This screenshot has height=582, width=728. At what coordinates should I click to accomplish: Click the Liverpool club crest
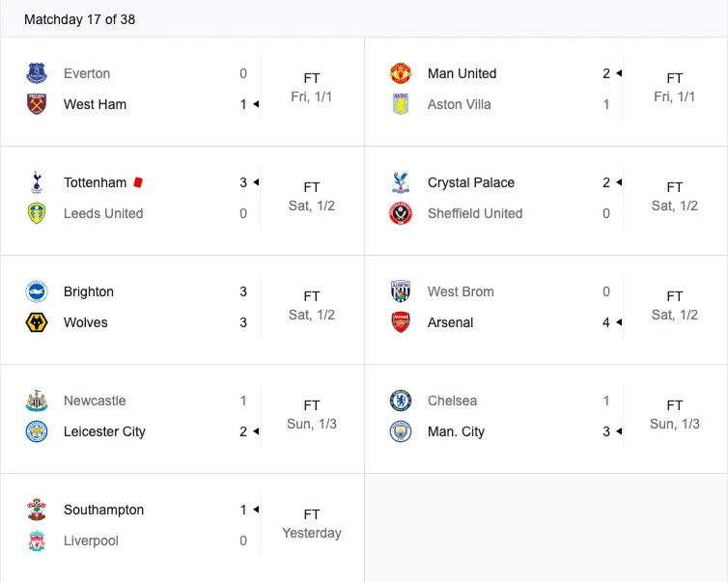pyautogui.click(x=37, y=540)
